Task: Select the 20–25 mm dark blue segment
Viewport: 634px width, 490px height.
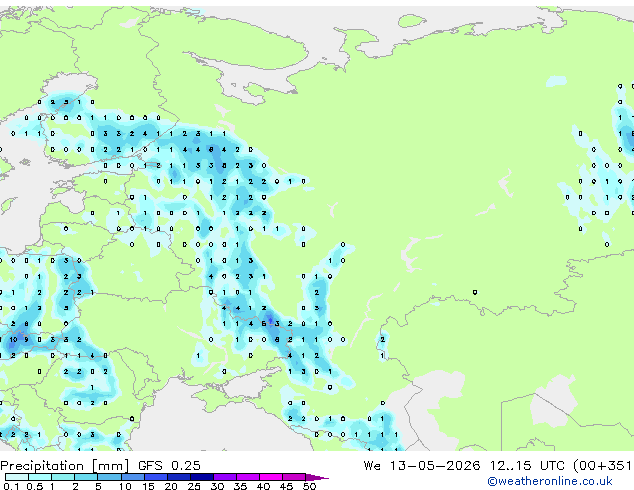Action: 178,477
